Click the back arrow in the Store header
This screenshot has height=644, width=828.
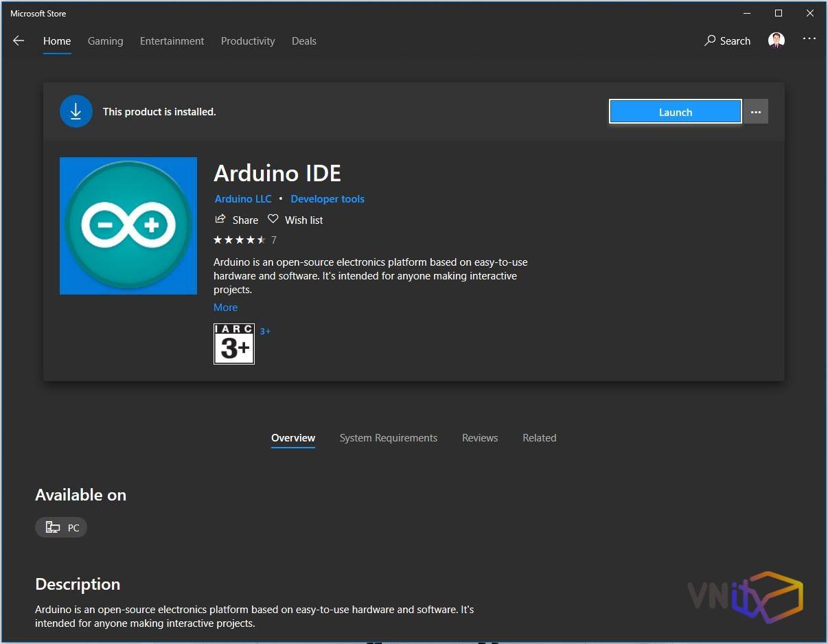[19, 41]
